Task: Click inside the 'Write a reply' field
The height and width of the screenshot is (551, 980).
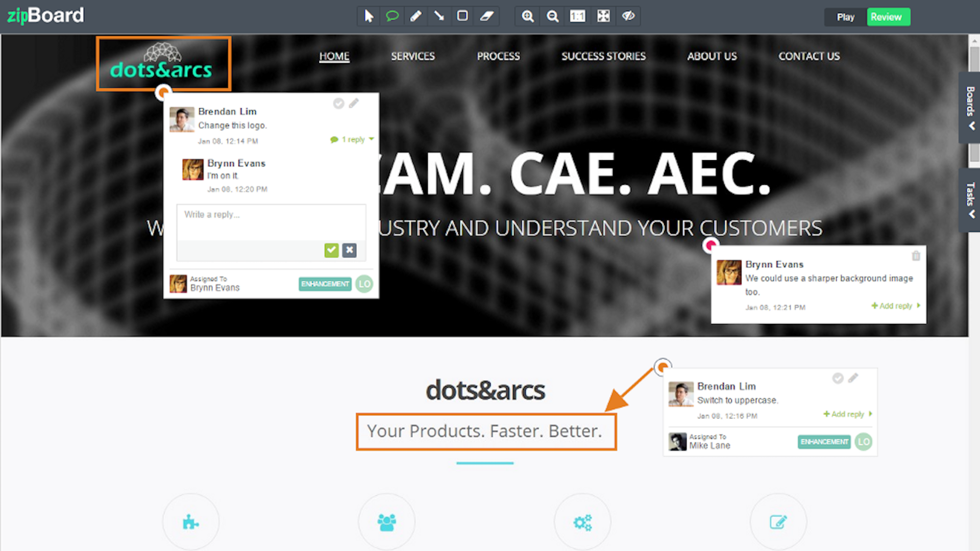Action: (x=271, y=224)
